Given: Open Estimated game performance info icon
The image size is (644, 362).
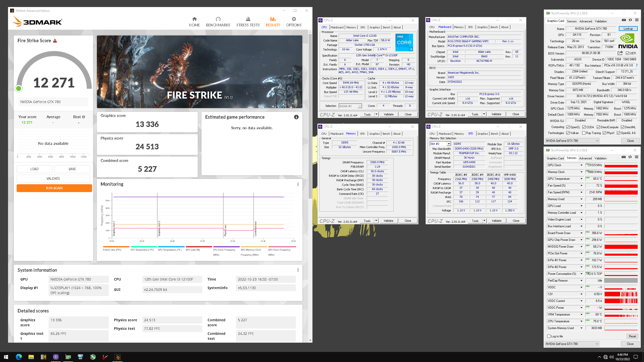Looking at the screenshot, I should point(296,117).
